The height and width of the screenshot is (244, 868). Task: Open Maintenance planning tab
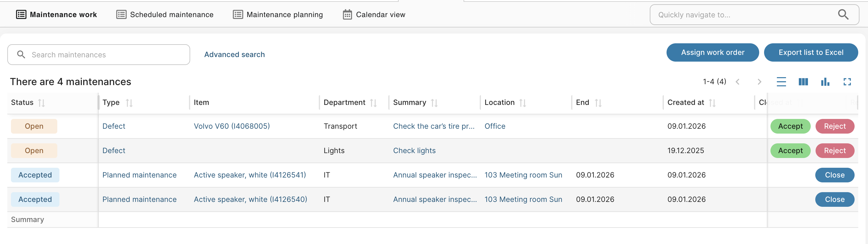click(x=278, y=15)
